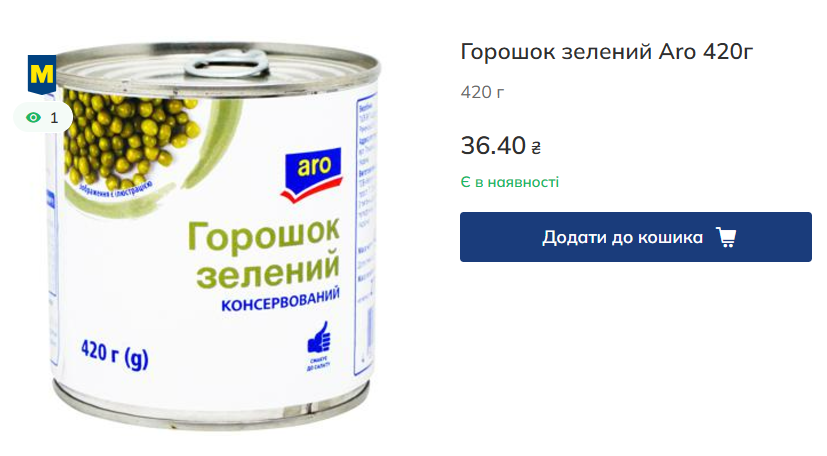Screen dimensions: 827x456
Task: Click 'Горошок зелений' text on can label
Action: click(264, 253)
